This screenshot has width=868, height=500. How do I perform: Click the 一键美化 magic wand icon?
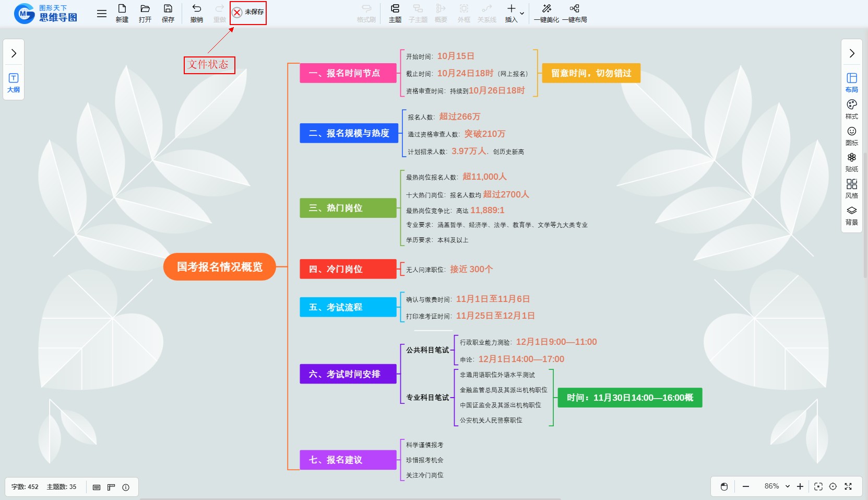tap(546, 9)
